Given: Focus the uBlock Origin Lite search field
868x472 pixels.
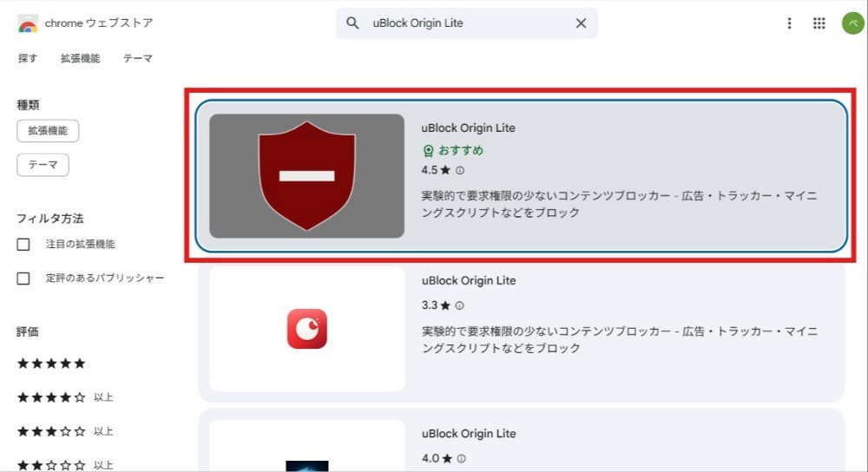Looking at the screenshot, I should (x=467, y=23).
